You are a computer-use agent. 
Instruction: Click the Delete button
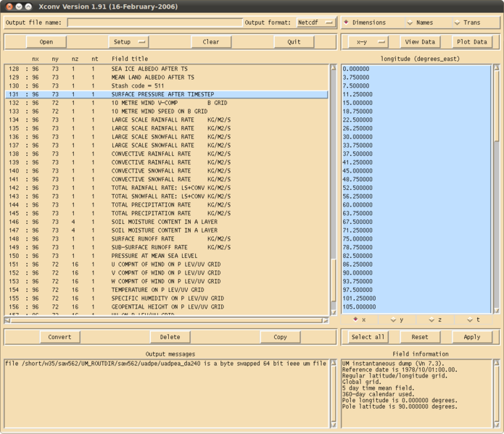pos(170,337)
